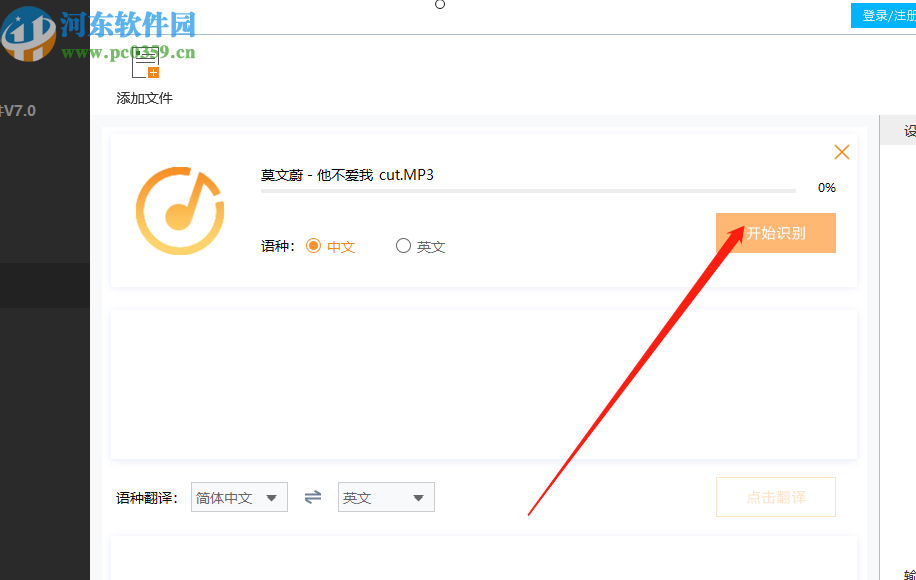Select the 英文 language radio button
The image size is (916, 580).
(x=403, y=246)
